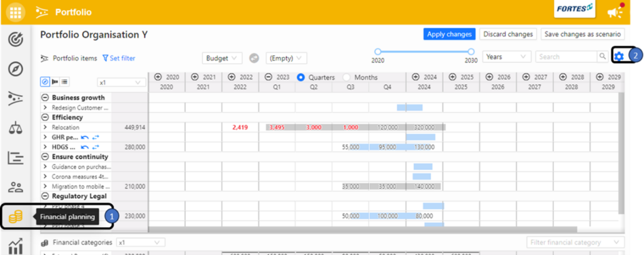Screen dimensions: 644x255
Task: Click Discard changes button
Action: pos(508,34)
